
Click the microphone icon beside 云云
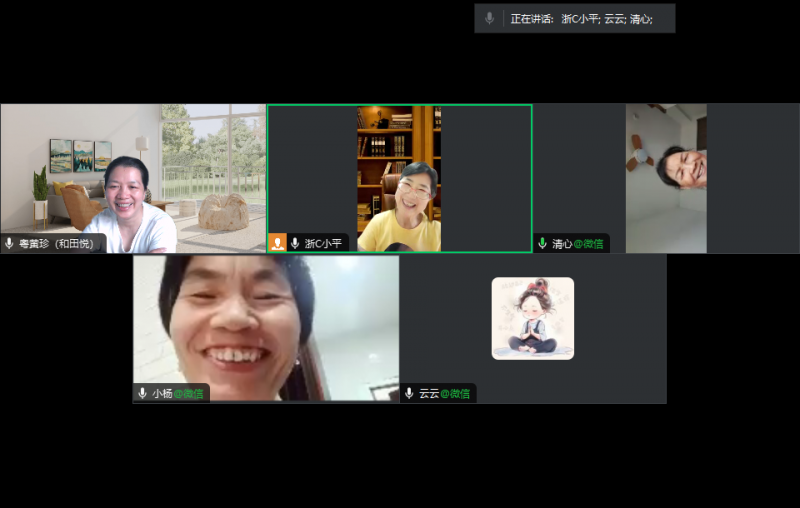click(x=410, y=393)
